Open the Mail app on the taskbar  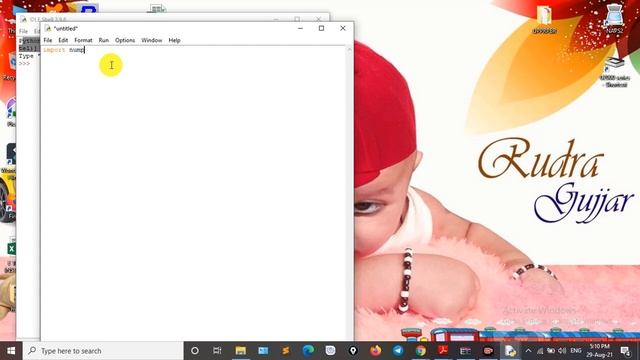pos(263,351)
